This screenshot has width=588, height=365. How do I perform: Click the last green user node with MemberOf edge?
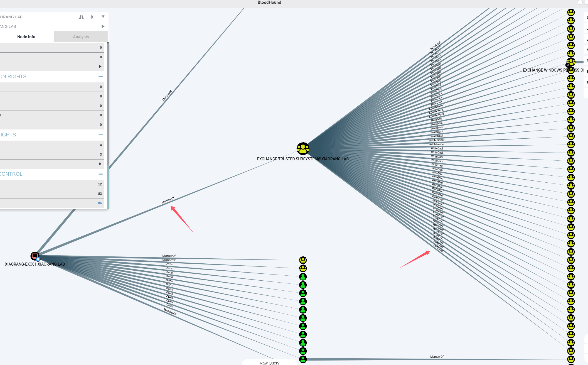click(x=303, y=359)
